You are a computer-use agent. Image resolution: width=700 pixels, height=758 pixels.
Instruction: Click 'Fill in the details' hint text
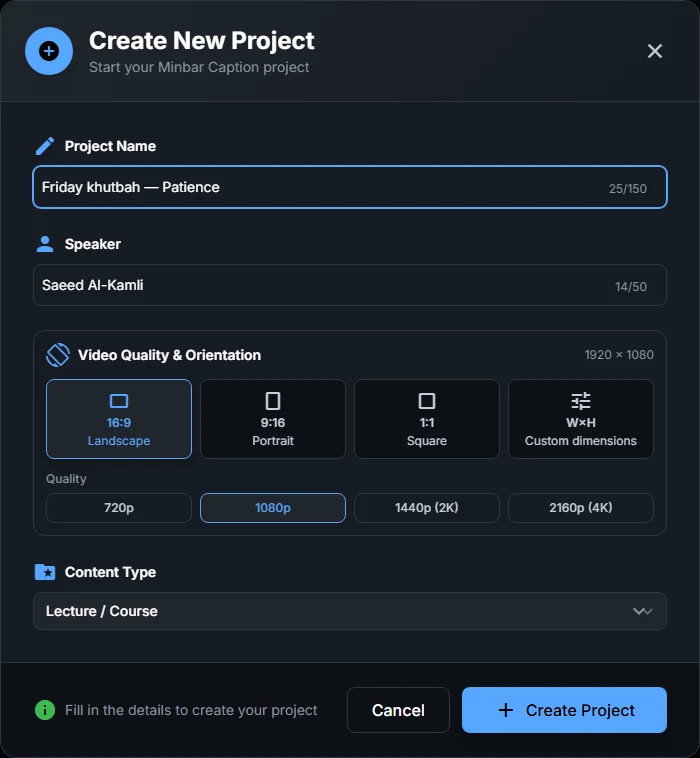click(191, 710)
